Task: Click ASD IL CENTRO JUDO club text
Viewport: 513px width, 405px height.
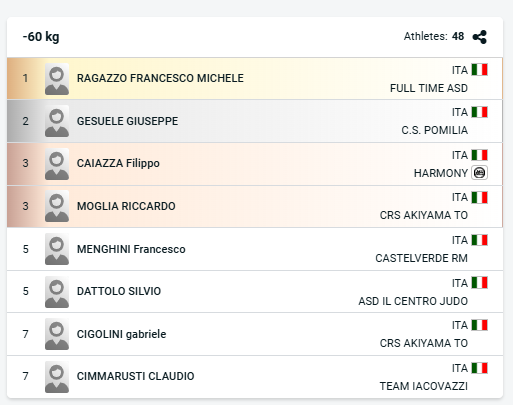Action: point(413,301)
